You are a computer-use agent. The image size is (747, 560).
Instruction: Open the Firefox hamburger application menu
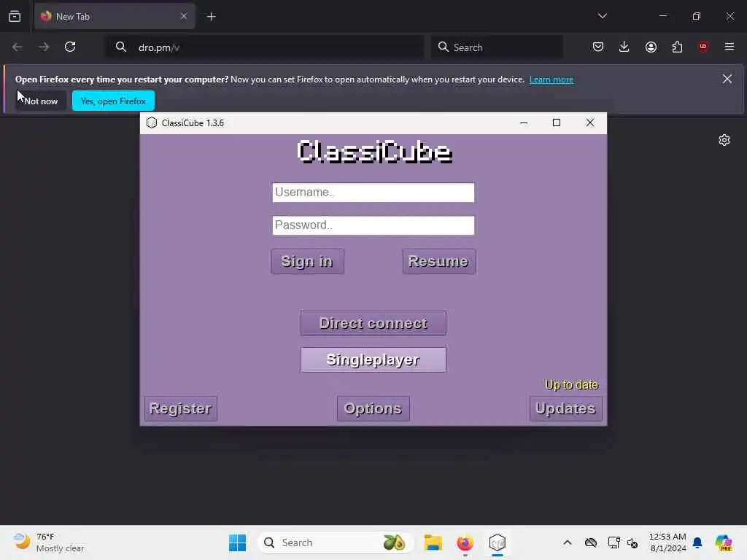point(729,47)
